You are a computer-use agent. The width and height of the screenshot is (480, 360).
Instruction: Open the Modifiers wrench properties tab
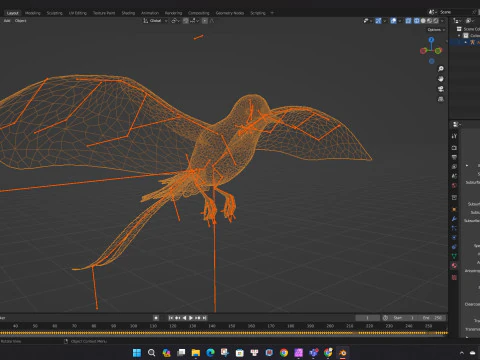coord(454,219)
